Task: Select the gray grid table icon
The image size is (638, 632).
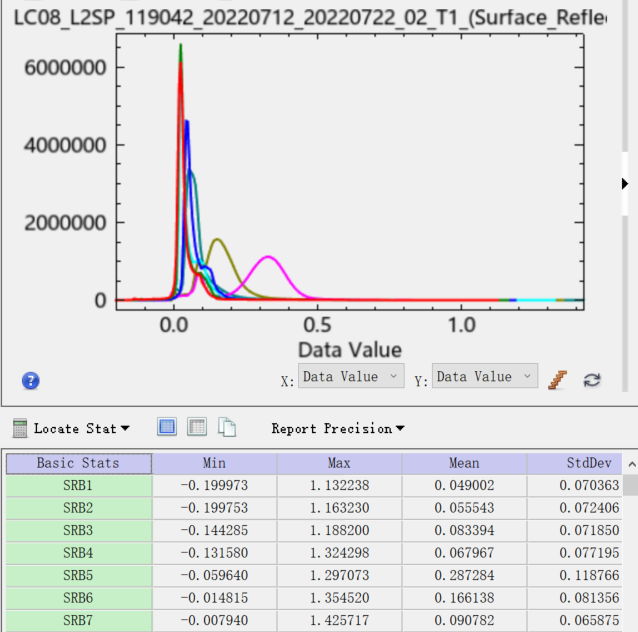Action: pyautogui.click(x=197, y=427)
